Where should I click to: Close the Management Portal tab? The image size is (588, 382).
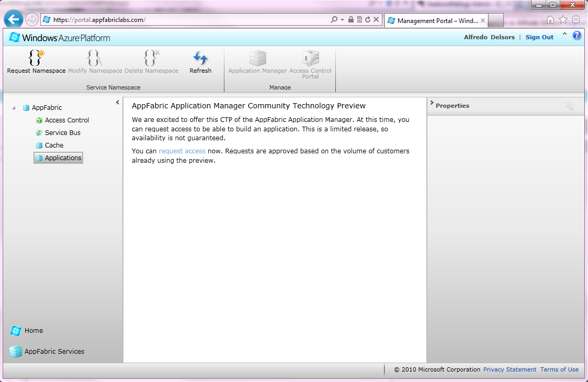point(483,20)
